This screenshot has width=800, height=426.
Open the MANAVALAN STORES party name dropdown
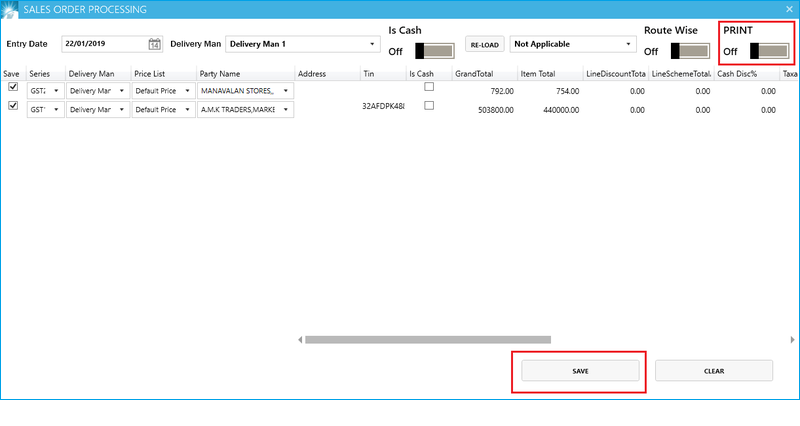point(245,91)
